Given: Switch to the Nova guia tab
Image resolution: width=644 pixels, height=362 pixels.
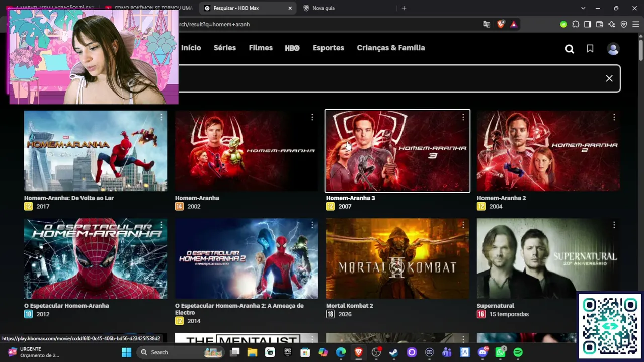Looking at the screenshot, I should [x=347, y=8].
